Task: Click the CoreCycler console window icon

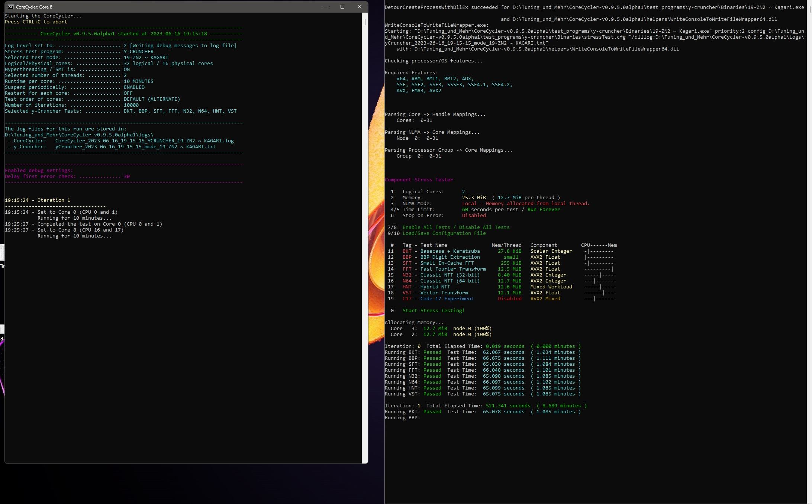Action: 11,7
